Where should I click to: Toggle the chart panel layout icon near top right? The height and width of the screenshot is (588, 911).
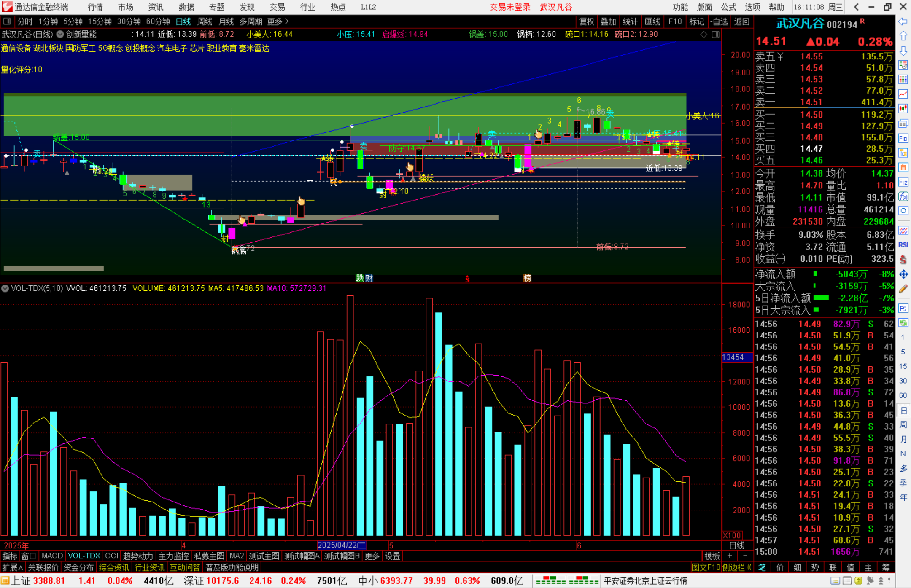pyautogui.click(x=715, y=35)
